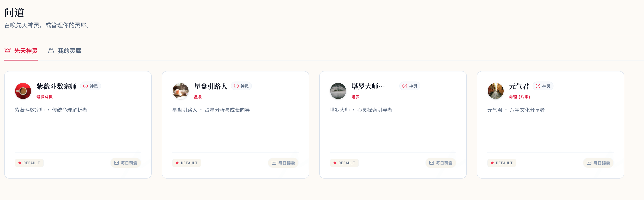Click the 元气君 alley avatar image
This screenshot has width=644, height=200.
(495, 91)
